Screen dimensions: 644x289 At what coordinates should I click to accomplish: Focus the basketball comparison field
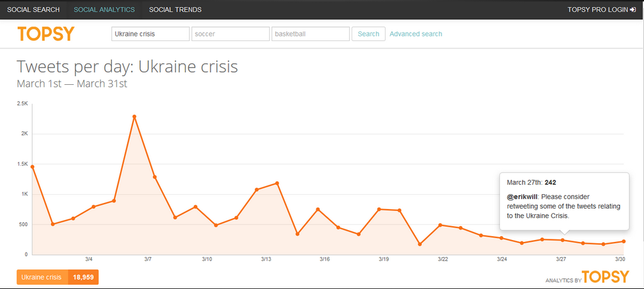[311, 34]
